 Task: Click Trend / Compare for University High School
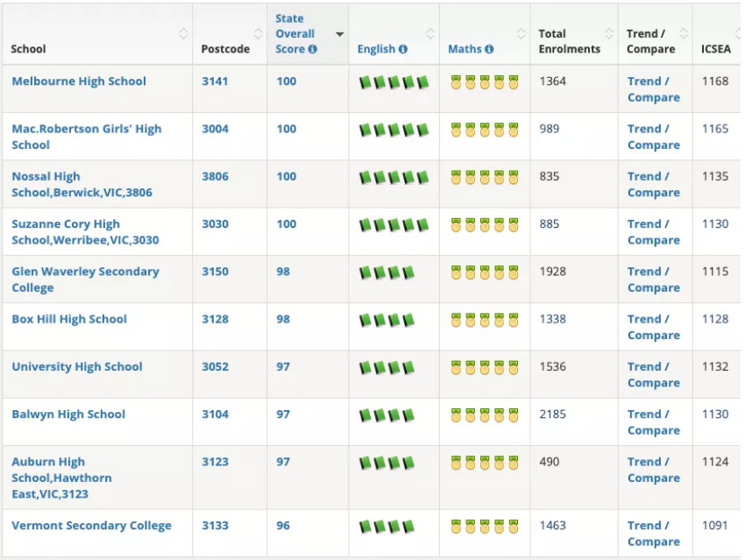click(x=653, y=375)
